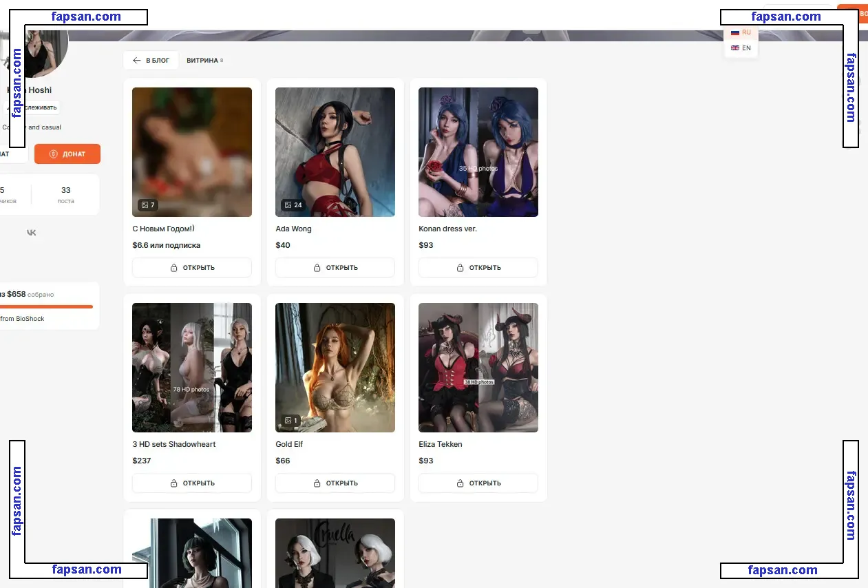This screenshot has height=588, width=868.
Task: Click the lock icon on Ada Wong card
Action: 317,268
